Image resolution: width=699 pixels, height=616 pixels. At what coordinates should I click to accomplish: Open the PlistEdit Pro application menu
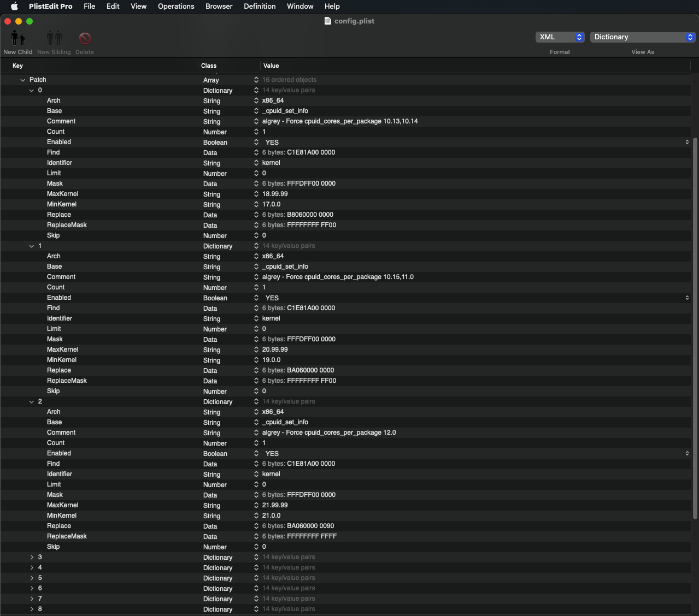51,7
